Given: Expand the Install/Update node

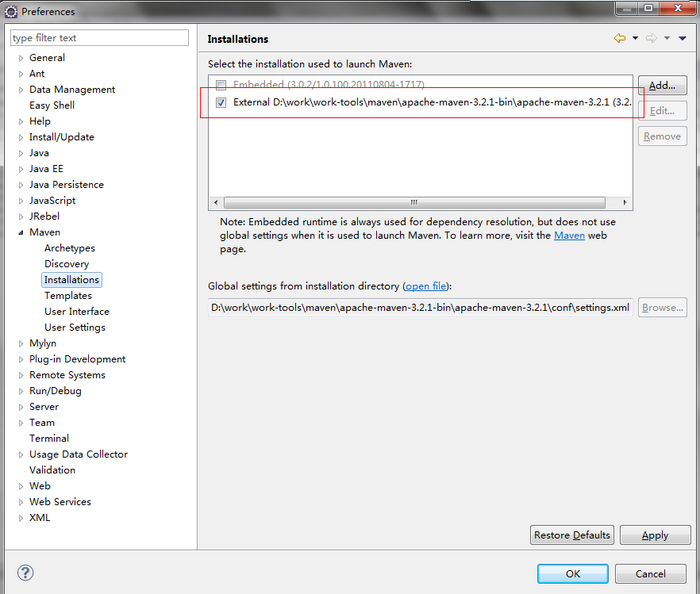Looking at the screenshot, I should [21, 137].
